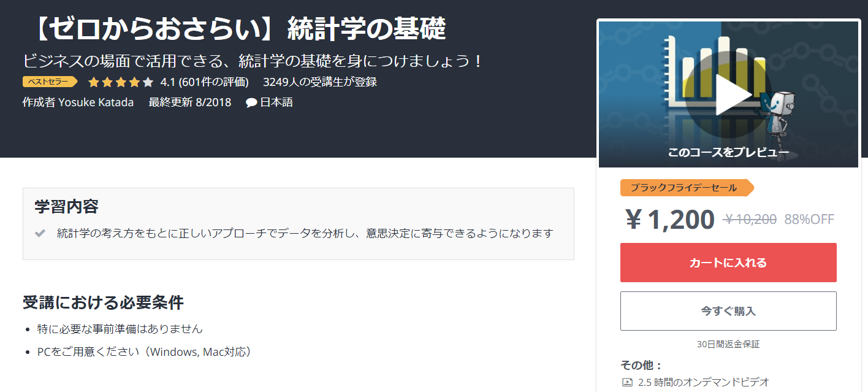Screen dimensions: 868x392
Task: Click the 3249人の受講生が登録 text
Action: point(320,82)
